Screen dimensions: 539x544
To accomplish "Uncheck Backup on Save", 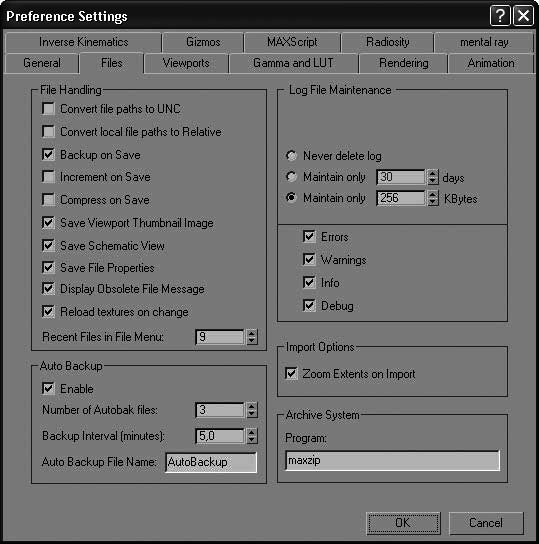I will click(x=48, y=154).
